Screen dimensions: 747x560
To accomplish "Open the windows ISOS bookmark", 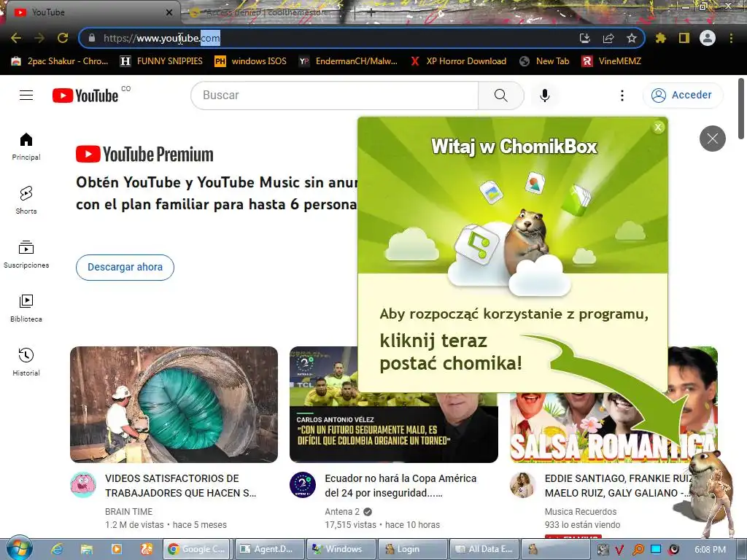I will pos(251,61).
